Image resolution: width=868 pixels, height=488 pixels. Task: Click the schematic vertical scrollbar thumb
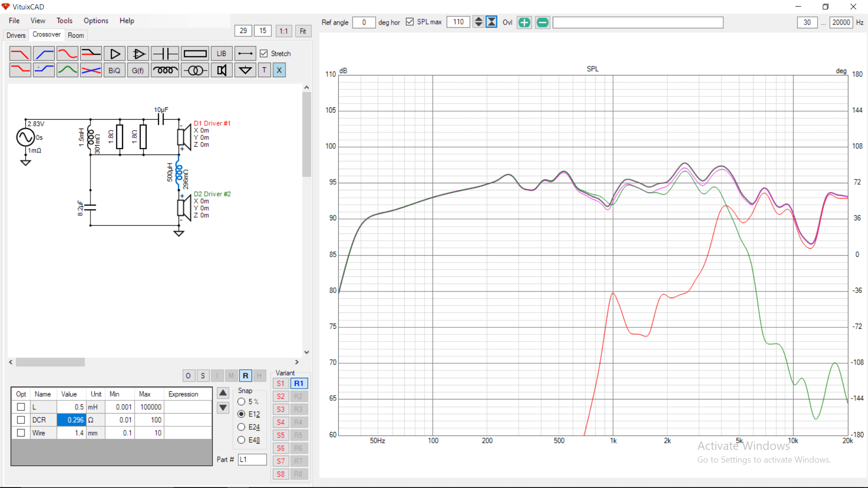(307, 134)
